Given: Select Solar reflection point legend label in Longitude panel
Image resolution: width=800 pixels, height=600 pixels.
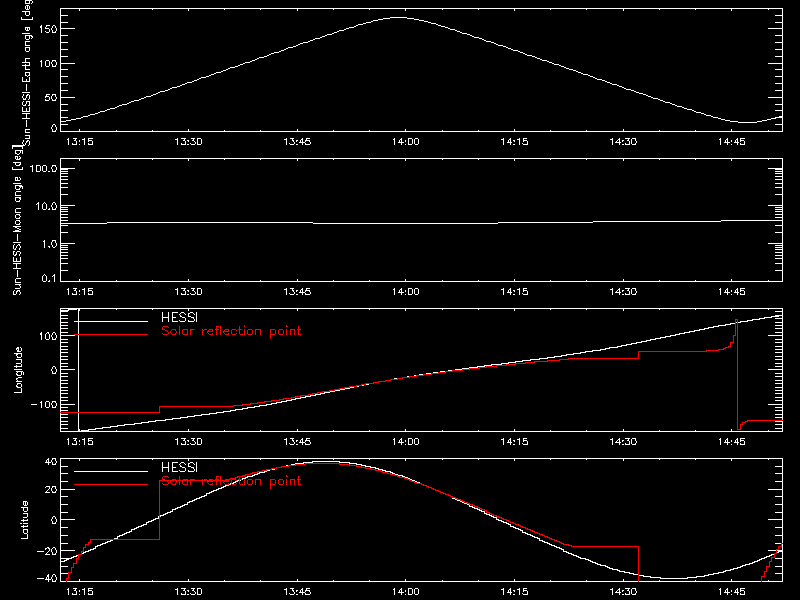Looking at the screenshot, I should [231, 331].
